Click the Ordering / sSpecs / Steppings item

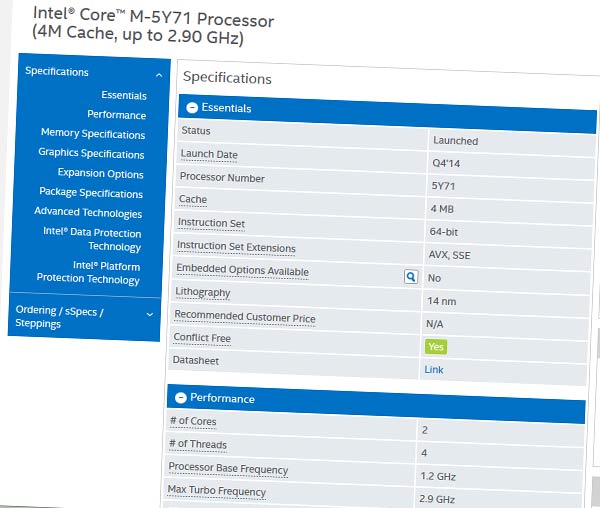click(59, 317)
